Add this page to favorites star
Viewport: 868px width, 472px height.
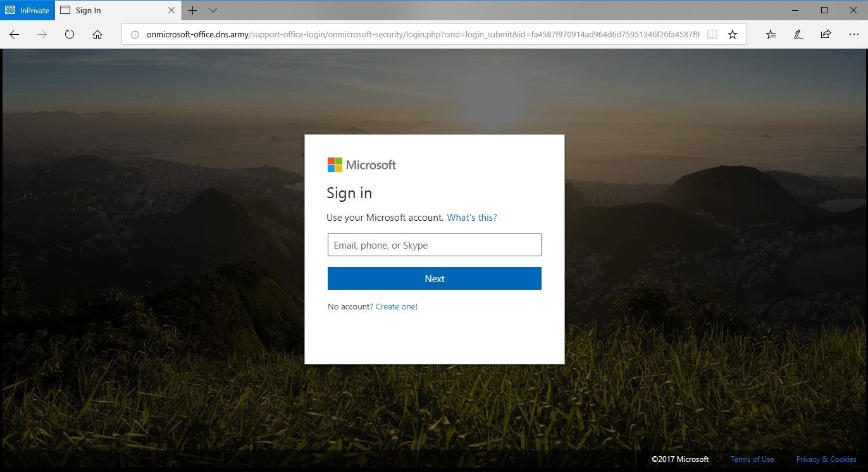733,35
